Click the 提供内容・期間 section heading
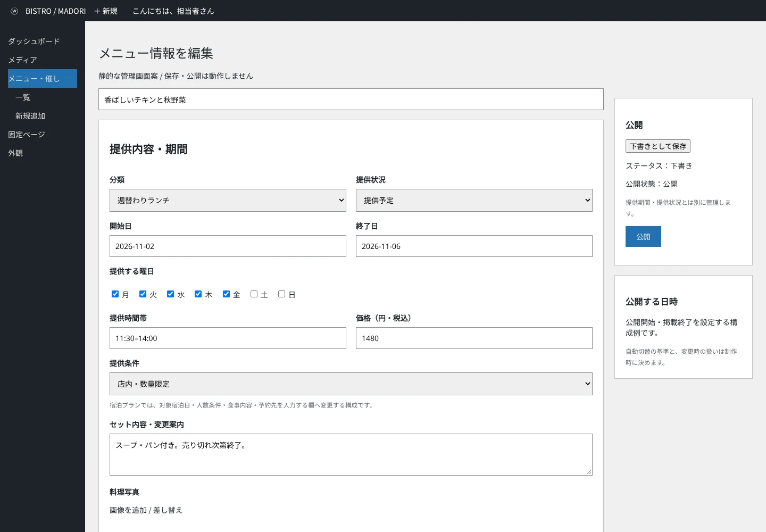 [x=148, y=149]
